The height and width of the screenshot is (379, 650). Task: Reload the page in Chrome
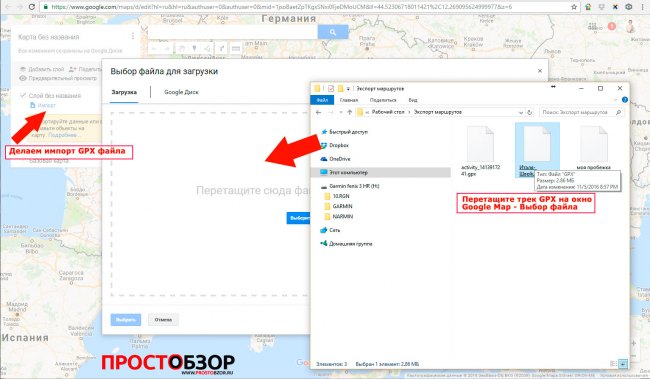point(32,7)
